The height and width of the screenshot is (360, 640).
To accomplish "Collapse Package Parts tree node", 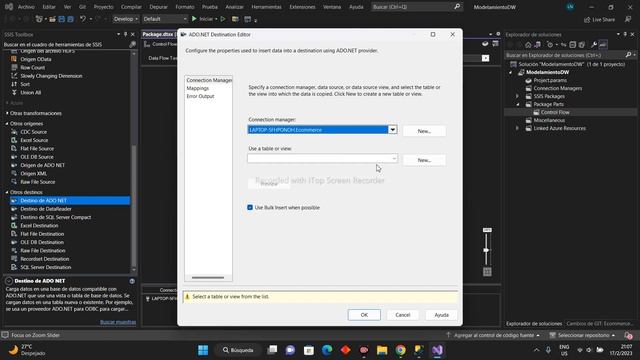I will [x=517, y=104].
